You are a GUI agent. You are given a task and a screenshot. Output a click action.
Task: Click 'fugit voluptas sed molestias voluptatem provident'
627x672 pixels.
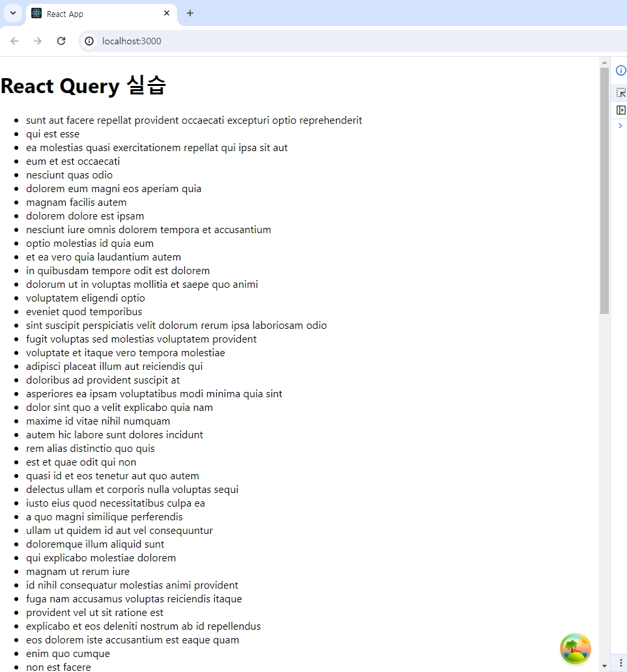coord(141,339)
